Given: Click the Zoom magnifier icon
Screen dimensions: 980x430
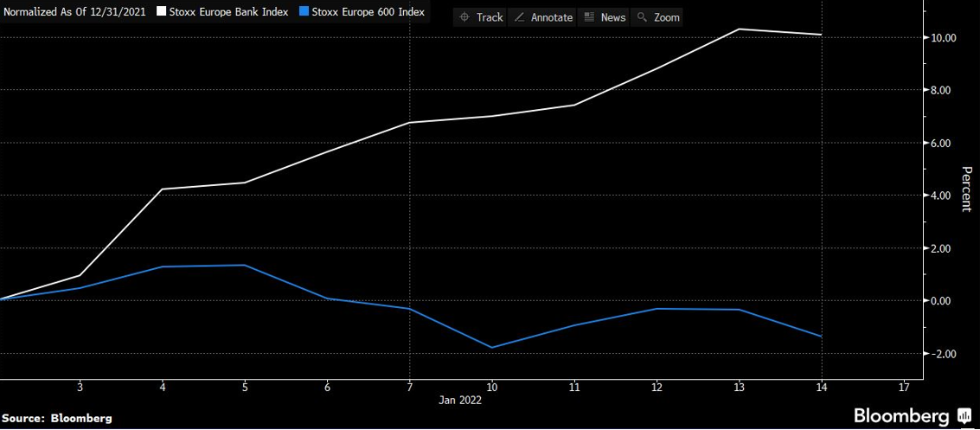Looking at the screenshot, I should pyautogui.click(x=642, y=17).
